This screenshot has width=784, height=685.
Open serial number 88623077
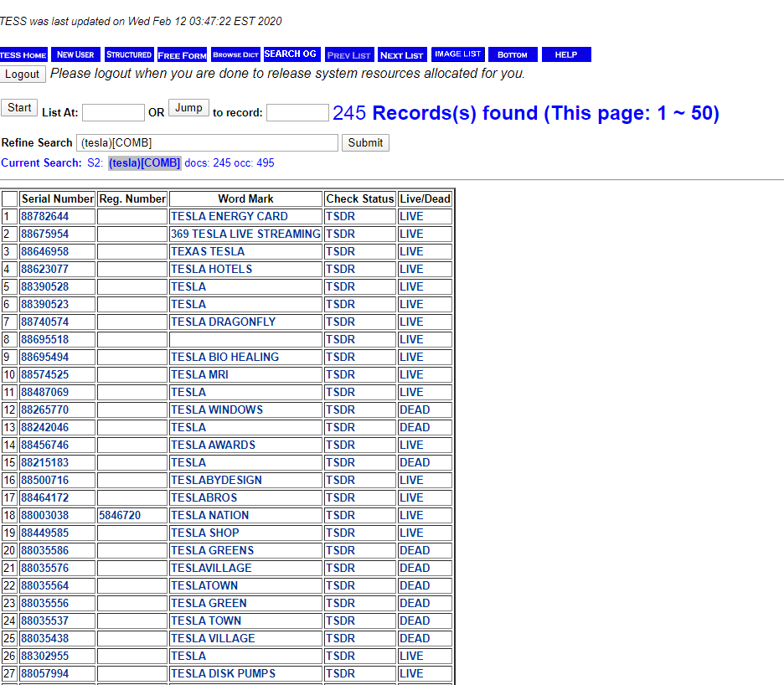45,269
